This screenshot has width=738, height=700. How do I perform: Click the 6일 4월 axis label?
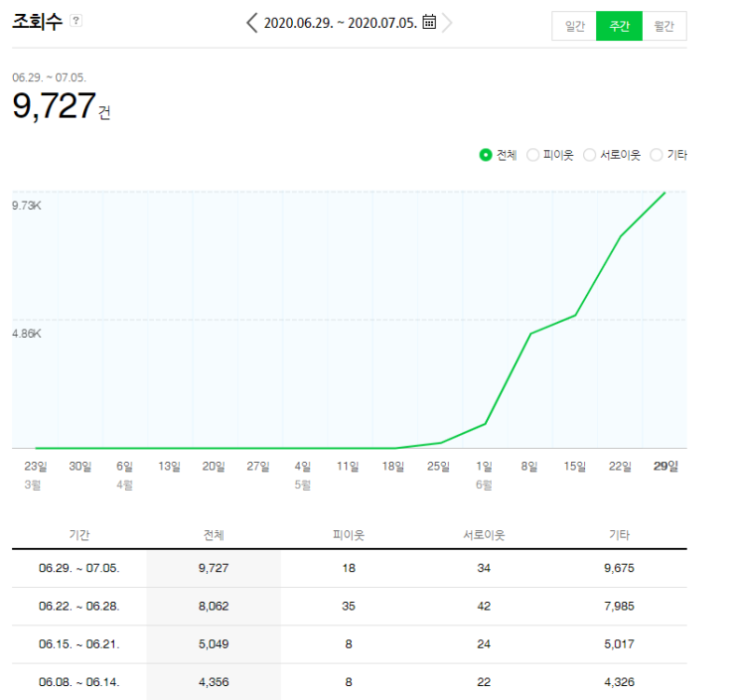tap(125, 476)
